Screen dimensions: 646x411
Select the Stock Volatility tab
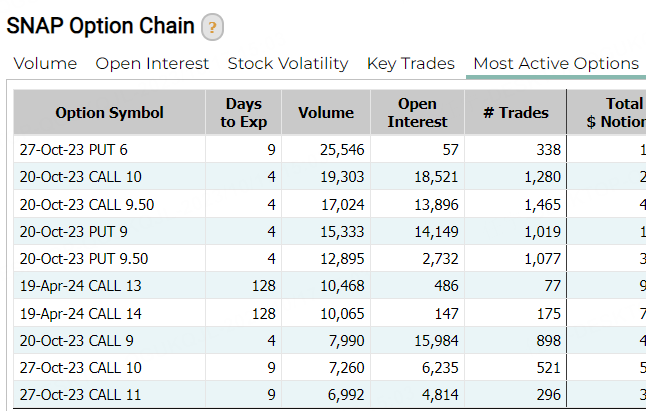(x=288, y=64)
